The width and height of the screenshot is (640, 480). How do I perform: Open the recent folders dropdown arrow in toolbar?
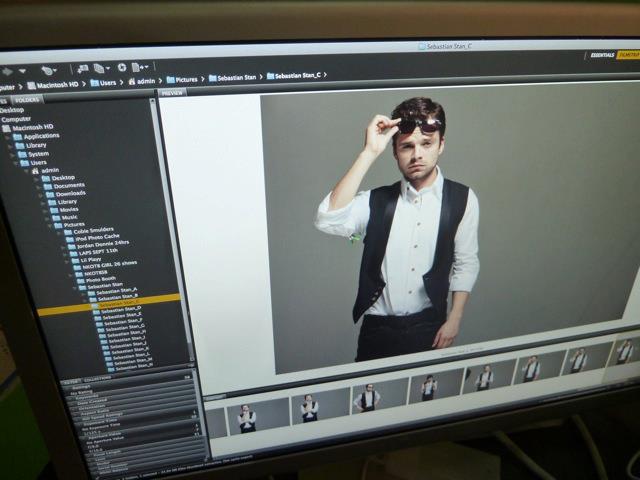tap(23, 71)
